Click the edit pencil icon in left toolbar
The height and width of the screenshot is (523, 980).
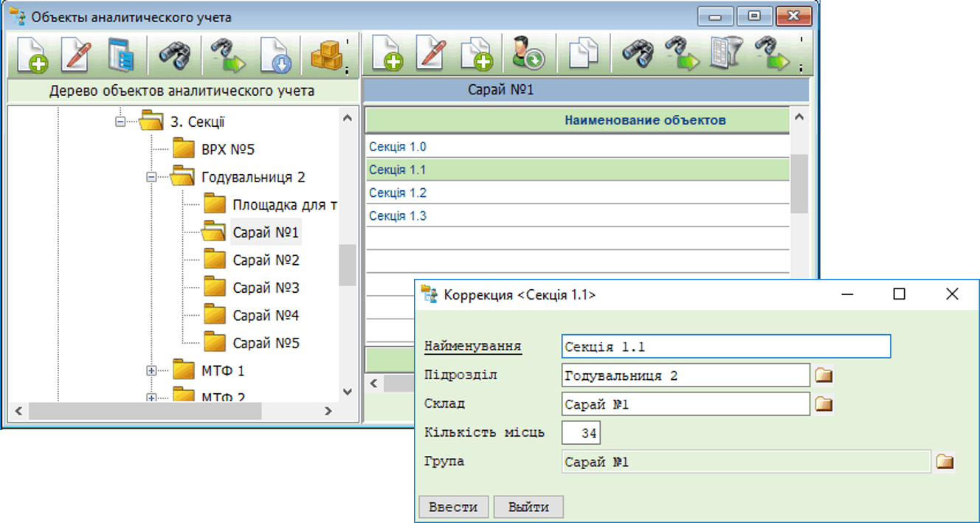75,55
